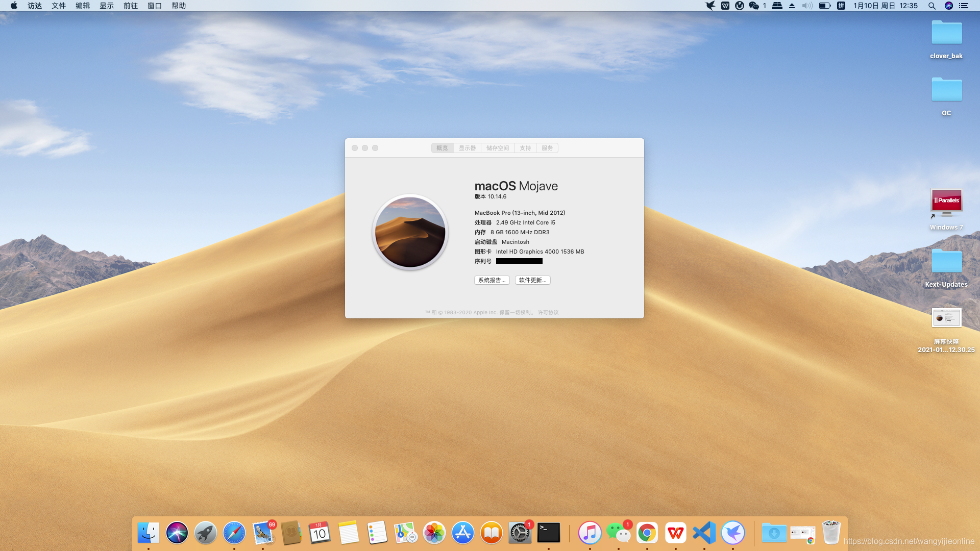Switch to the 储存空间 tab
This screenshot has height=551, width=980.
pos(497,148)
